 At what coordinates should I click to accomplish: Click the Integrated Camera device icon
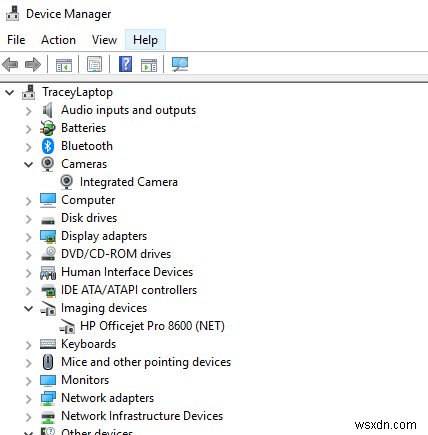[66, 182]
